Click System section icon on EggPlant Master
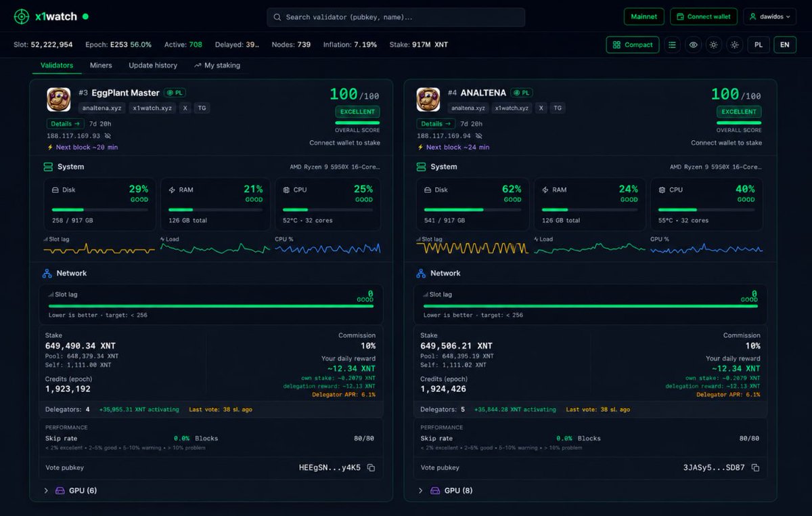 pos(47,167)
